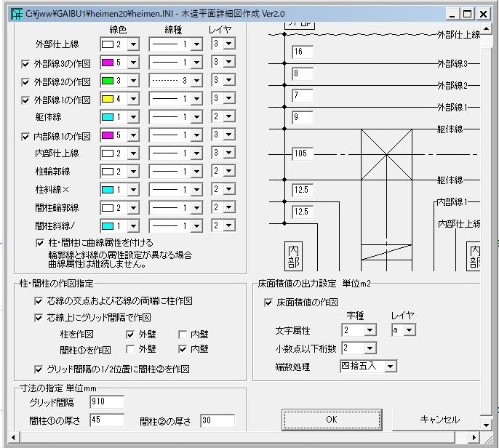Click the vertical scrollbar down arrow
This screenshot has height=448, width=499.
point(486,425)
